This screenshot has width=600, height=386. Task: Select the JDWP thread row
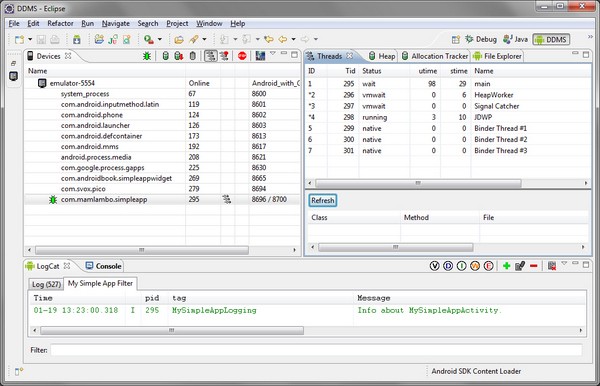point(448,117)
